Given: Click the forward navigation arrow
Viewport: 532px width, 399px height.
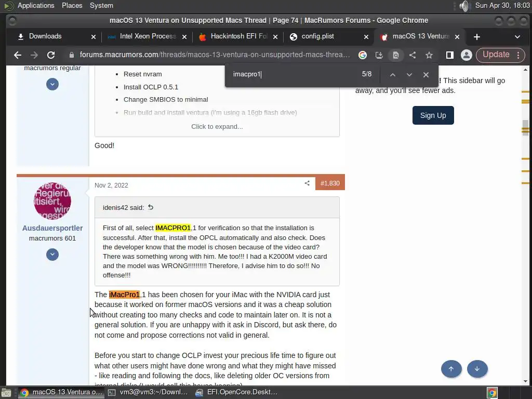Looking at the screenshot, I should point(34,55).
